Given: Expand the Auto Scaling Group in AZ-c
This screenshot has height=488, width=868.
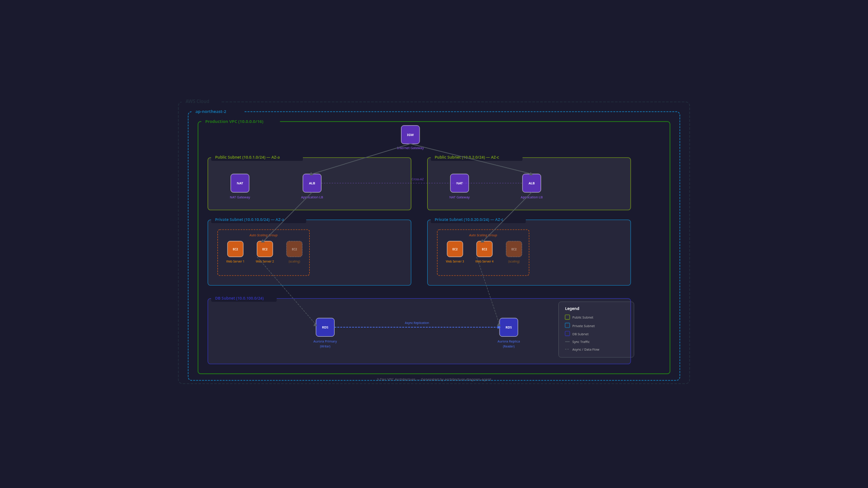Looking at the screenshot, I should tap(482, 235).
